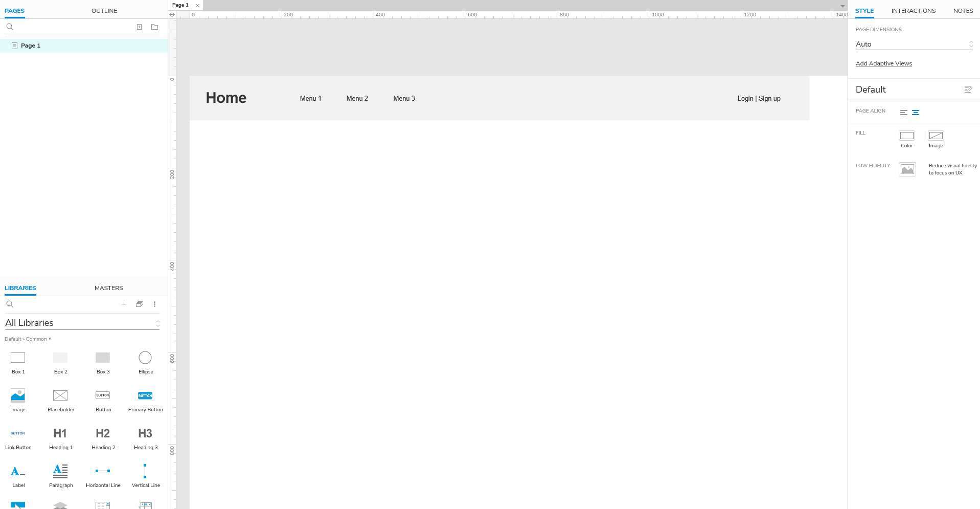Select the Heading 1 widget
Viewport: 980px width, 509px height.
60,439
